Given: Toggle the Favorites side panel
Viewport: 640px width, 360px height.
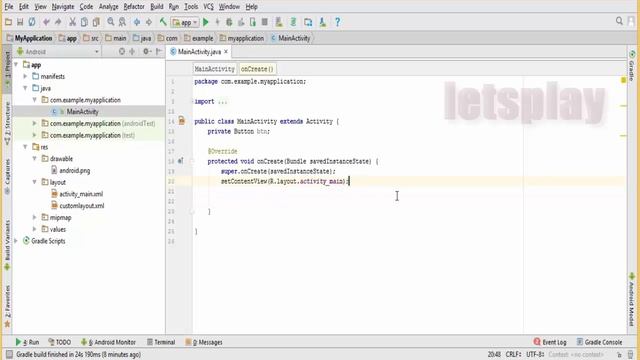Looking at the screenshot, I should tap(7, 306).
